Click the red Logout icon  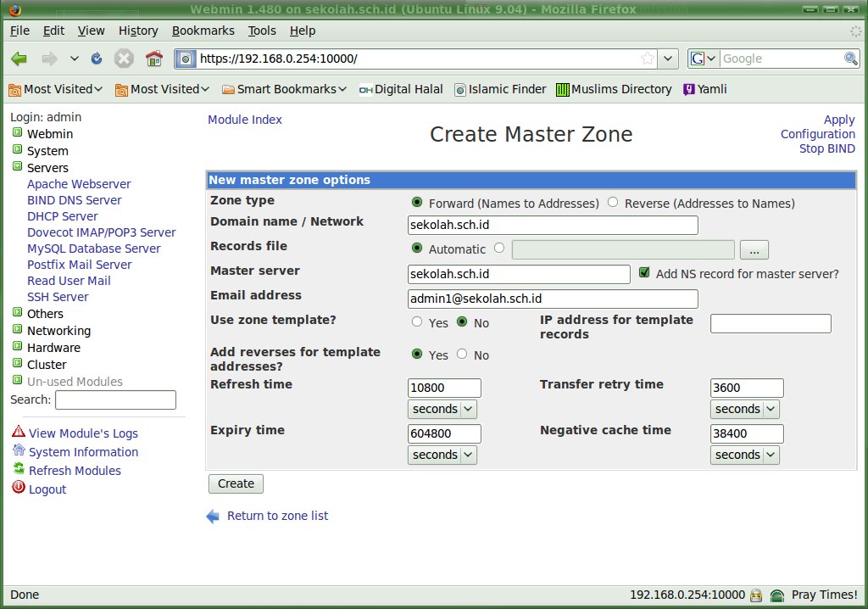click(18, 489)
